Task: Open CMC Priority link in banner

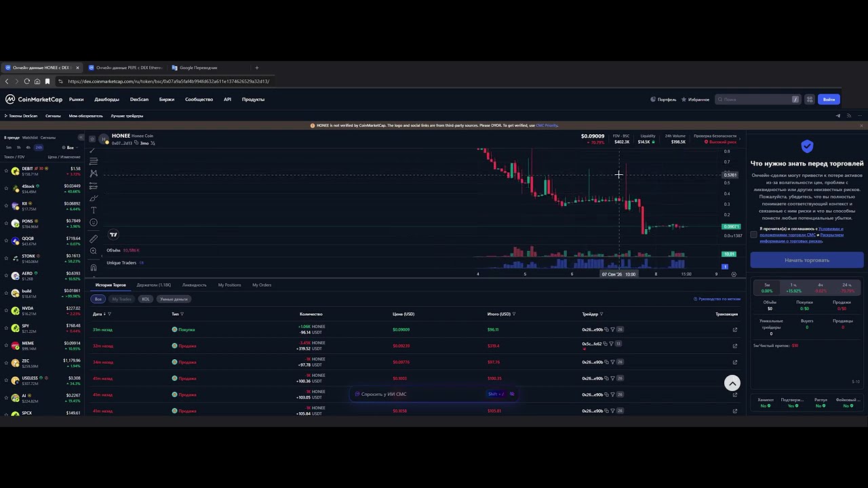Action: 547,125
